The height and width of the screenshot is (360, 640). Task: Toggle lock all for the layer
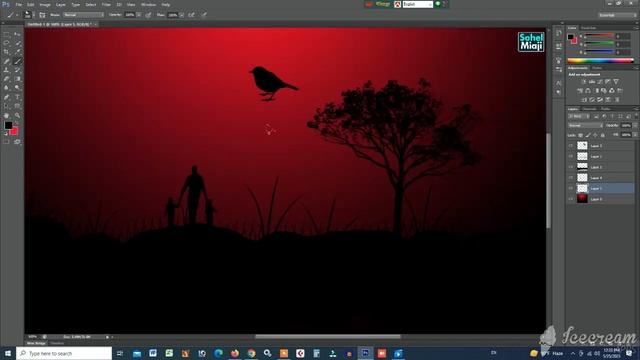point(603,135)
